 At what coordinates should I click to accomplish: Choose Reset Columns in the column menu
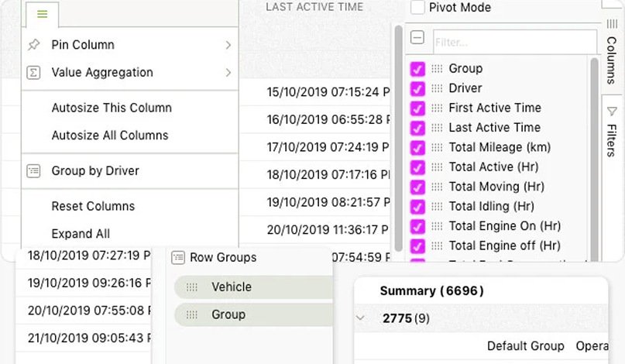click(93, 207)
